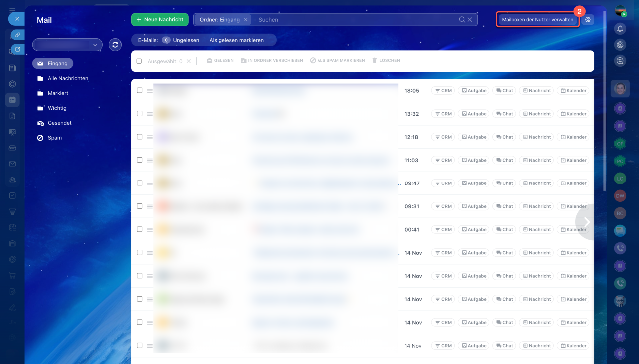639x364 pixels.
Task: Close the Mail slider with the X button
Action: pyautogui.click(x=17, y=19)
